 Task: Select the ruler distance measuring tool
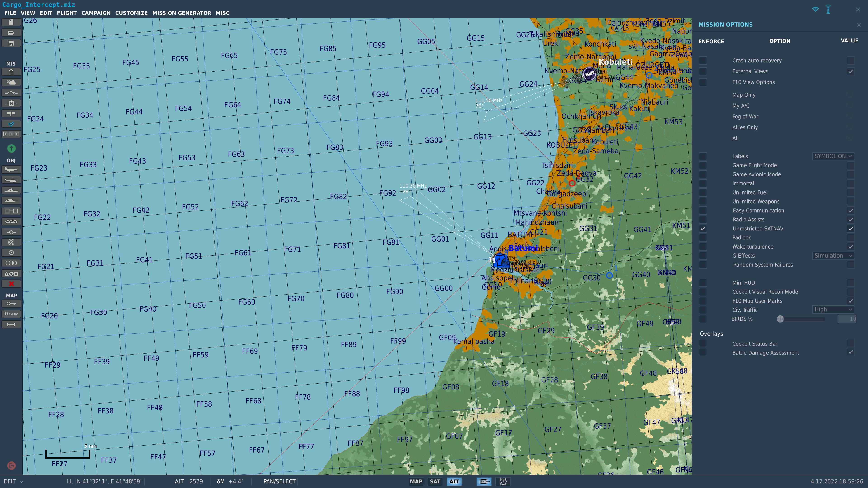11,325
